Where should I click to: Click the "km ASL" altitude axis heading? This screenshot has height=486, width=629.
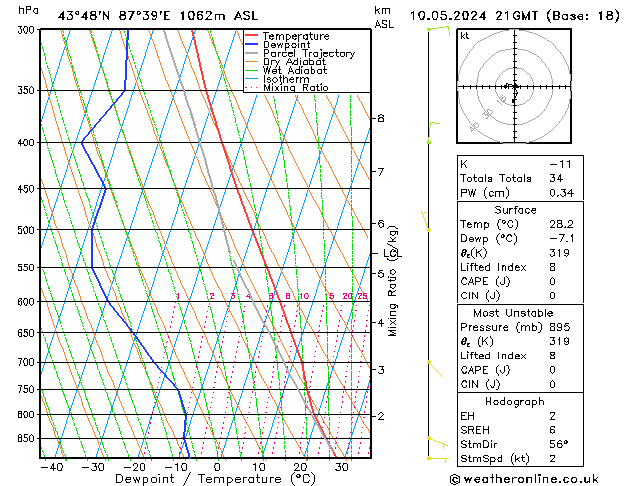(384, 17)
